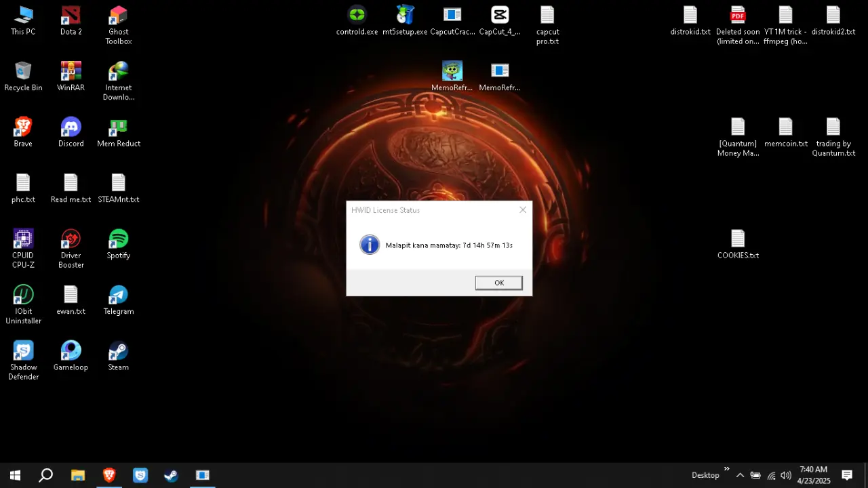Open the Windows Start menu
Image resolution: width=868 pixels, height=488 pixels.
[15, 475]
